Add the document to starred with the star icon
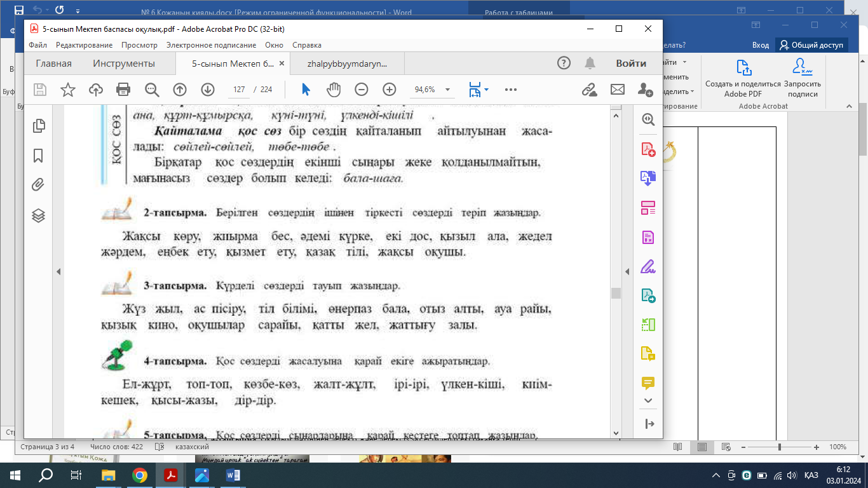This screenshot has height=488, width=868. tap(67, 90)
